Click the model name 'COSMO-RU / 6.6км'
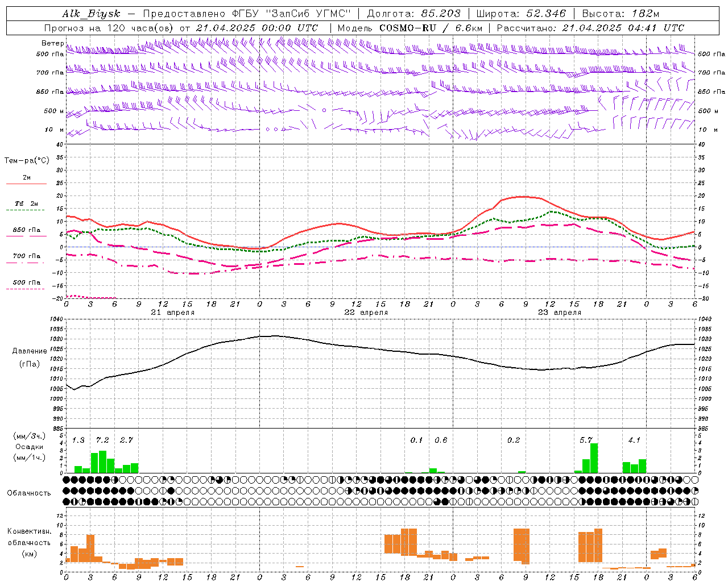Image resolution: width=728 pixels, height=582 pixels. pyautogui.click(x=431, y=28)
